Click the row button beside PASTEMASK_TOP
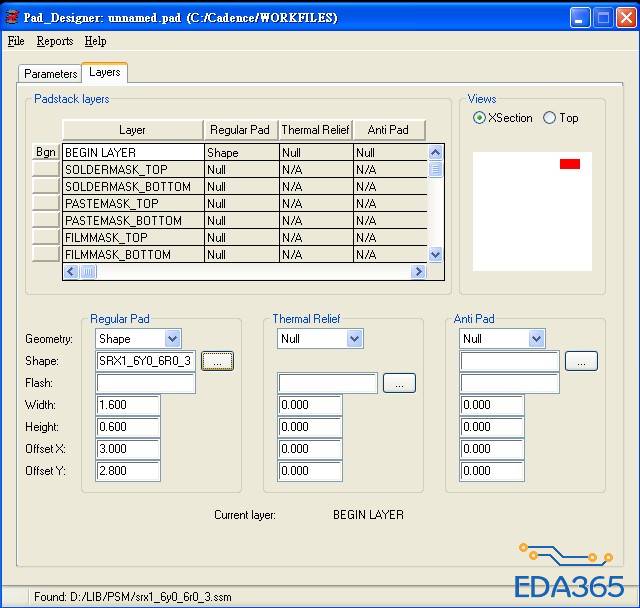The height and width of the screenshot is (608, 640). pos(46,203)
